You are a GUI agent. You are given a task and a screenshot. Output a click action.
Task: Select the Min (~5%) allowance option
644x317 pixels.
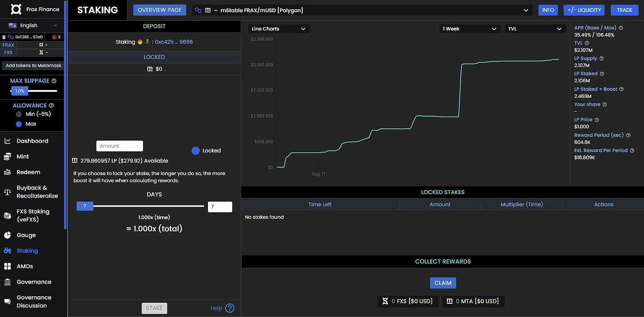click(x=19, y=114)
